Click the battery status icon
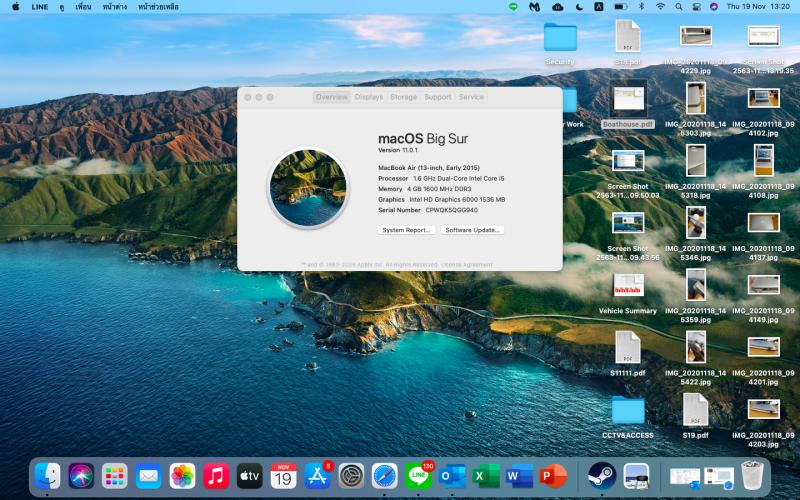 (620, 7)
